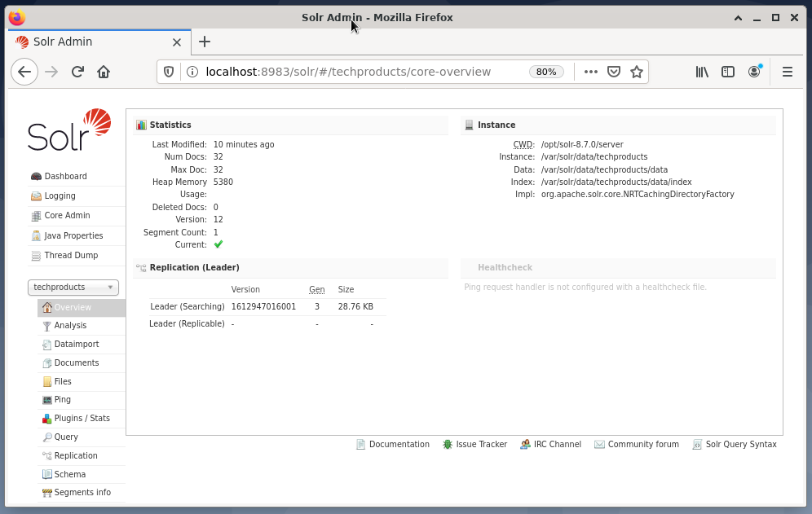Open Plugins / Stats page
The height and width of the screenshot is (514, 812).
[82, 418]
